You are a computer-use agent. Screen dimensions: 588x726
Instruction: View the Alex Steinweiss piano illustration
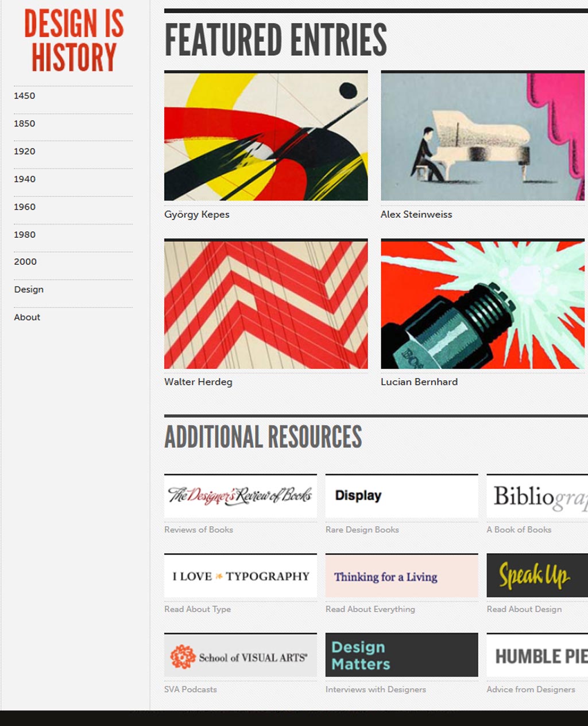482,136
